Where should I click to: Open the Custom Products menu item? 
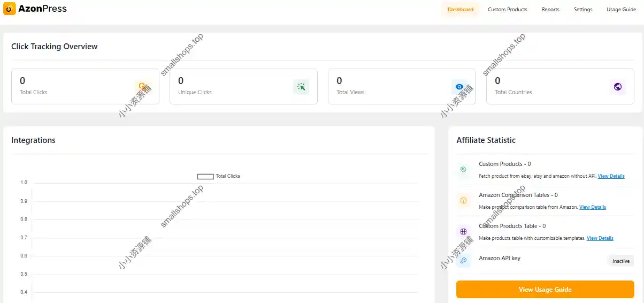(507, 10)
